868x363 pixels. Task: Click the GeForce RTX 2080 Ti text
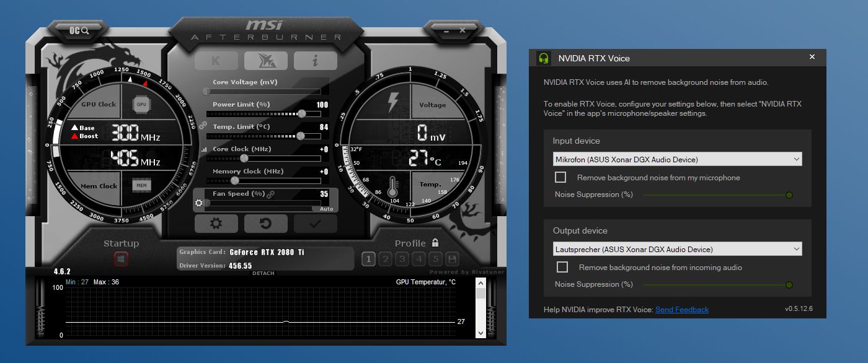[267, 252]
